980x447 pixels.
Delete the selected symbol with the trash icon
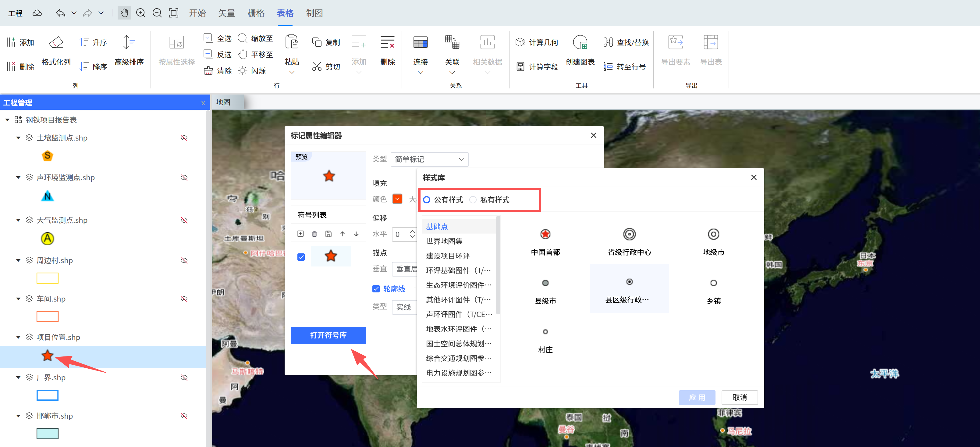[314, 234]
